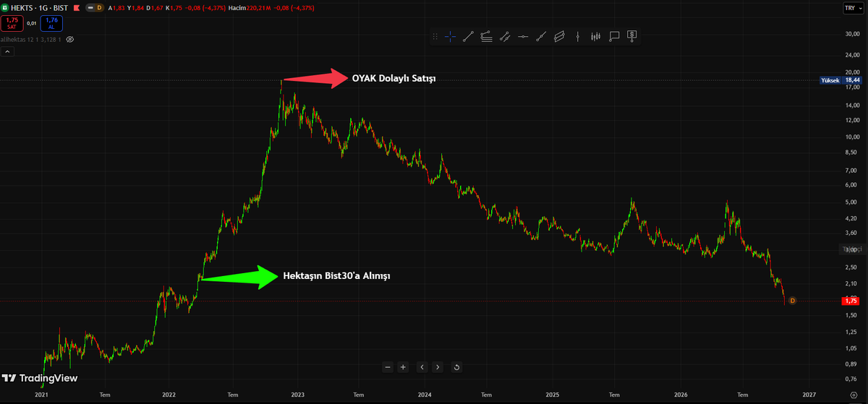Image resolution: width=868 pixels, height=404 pixels.
Task: Click the 'OYAK Dolaylı Satışı' text label
Action: (394, 78)
